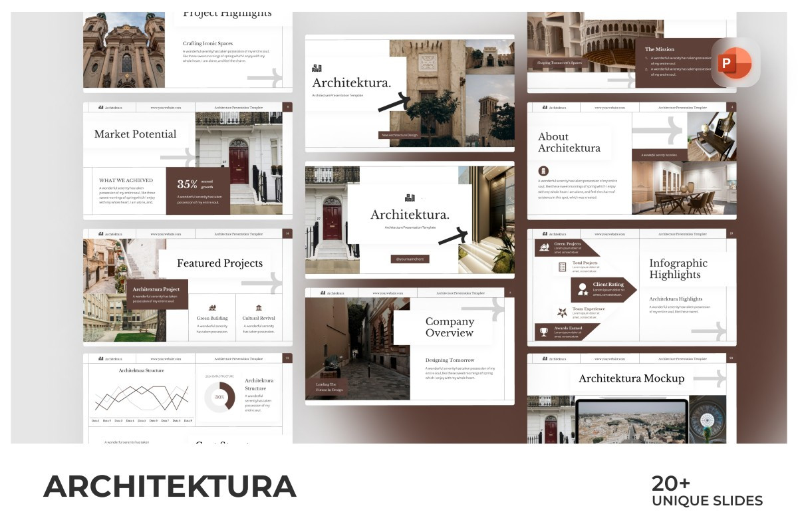
Task: Click the Green Building label
Action: click(212, 318)
